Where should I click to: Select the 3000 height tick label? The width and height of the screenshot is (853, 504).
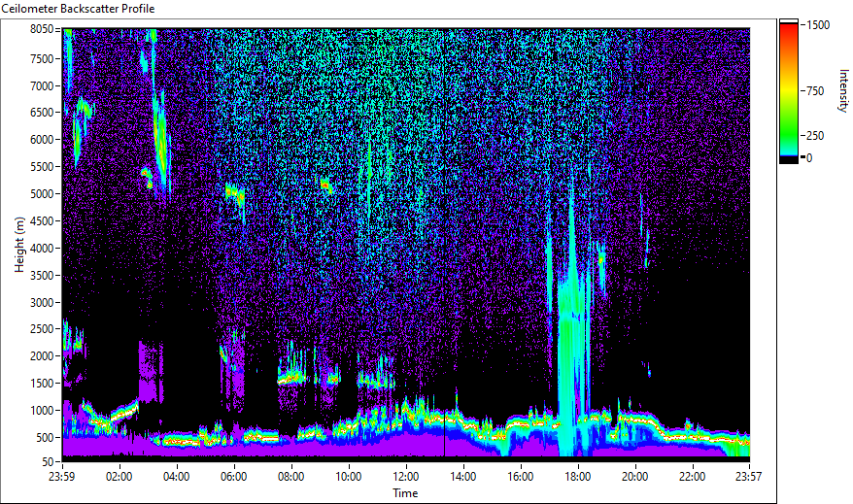pyautogui.click(x=42, y=303)
